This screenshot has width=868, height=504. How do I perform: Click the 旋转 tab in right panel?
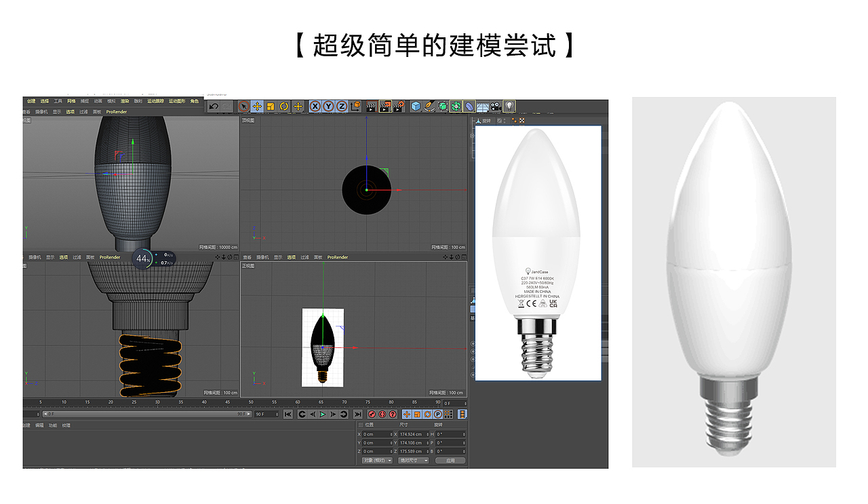486,121
